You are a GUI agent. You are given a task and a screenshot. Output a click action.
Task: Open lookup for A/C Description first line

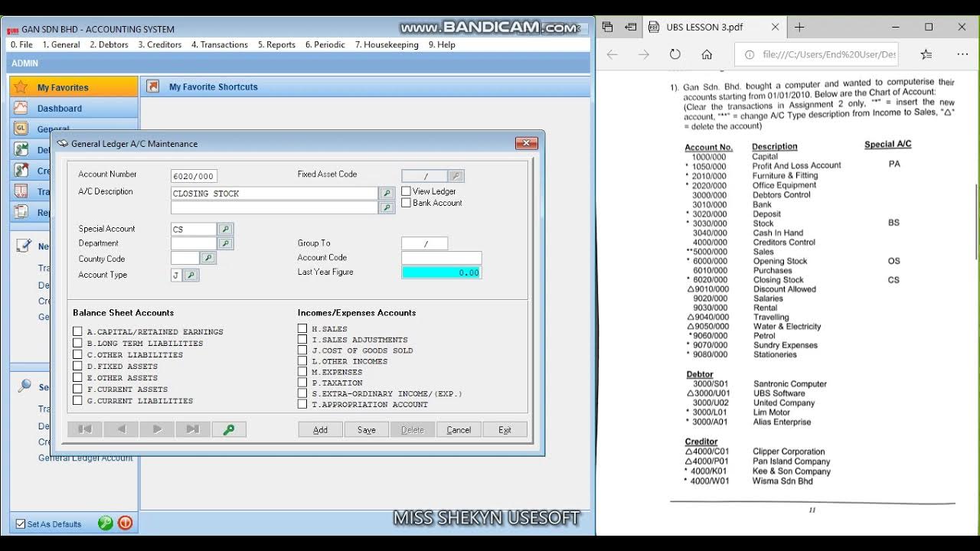coord(387,194)
